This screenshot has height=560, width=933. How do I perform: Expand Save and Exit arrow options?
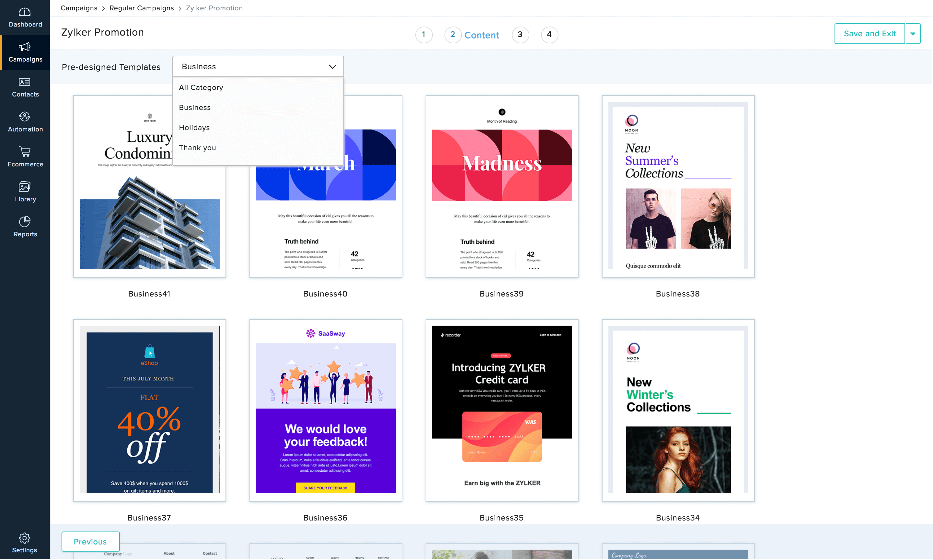[913, 34]
